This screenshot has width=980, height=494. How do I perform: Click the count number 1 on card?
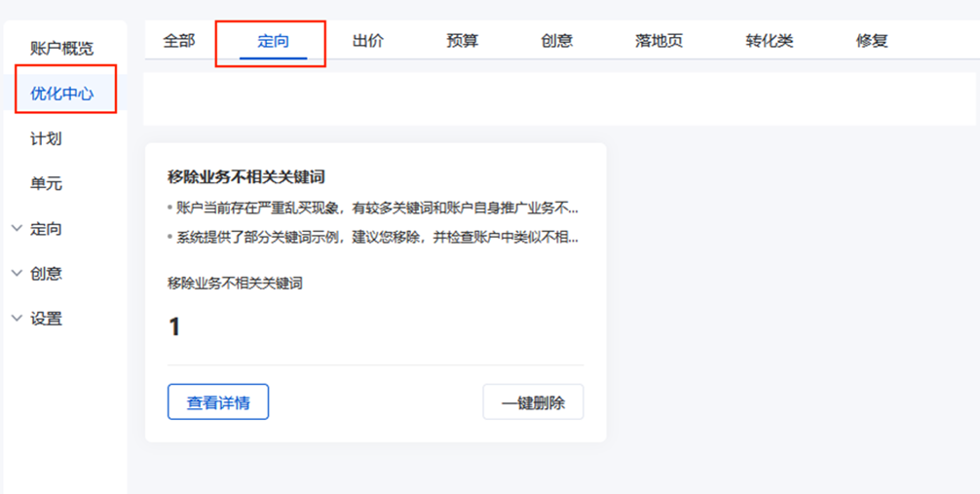pyautogui.click(x=174, y=327)
